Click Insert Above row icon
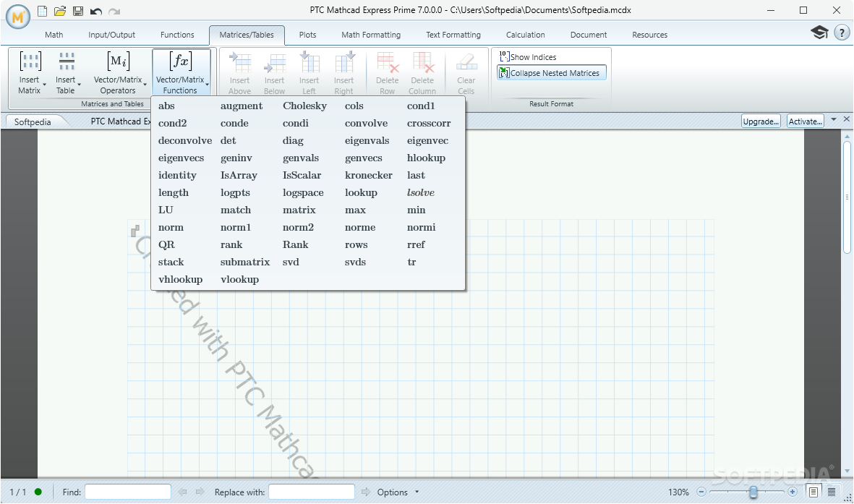 [x=239, y=62]
